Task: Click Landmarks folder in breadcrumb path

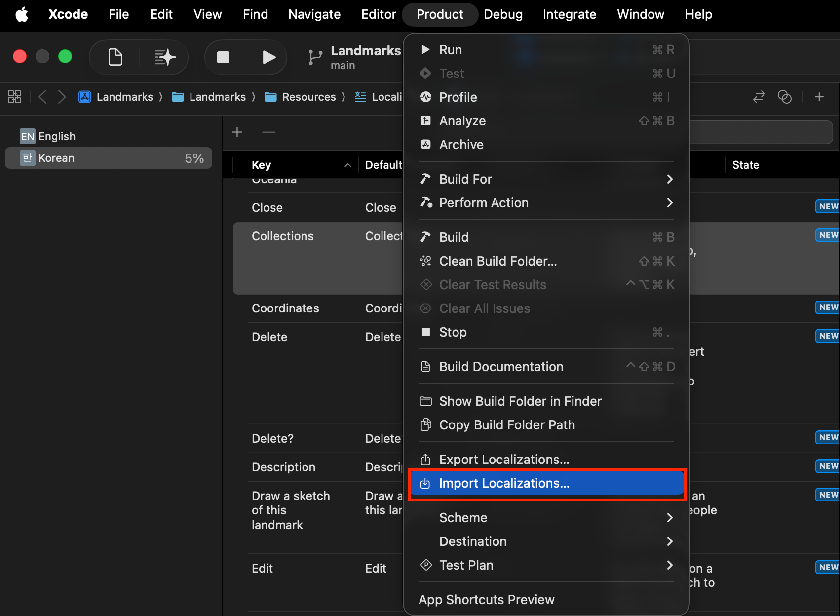Action: tap(209, 97)
